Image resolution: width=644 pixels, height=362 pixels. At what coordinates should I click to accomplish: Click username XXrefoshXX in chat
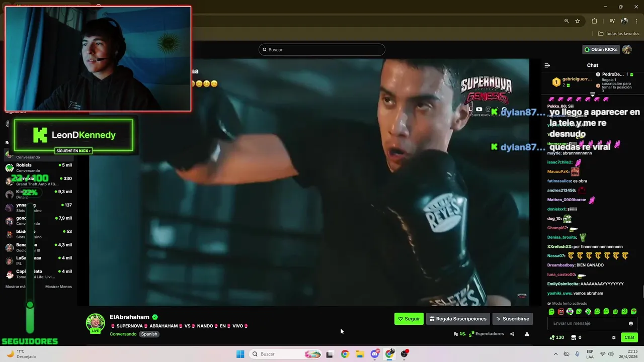[x=559, y=247]
